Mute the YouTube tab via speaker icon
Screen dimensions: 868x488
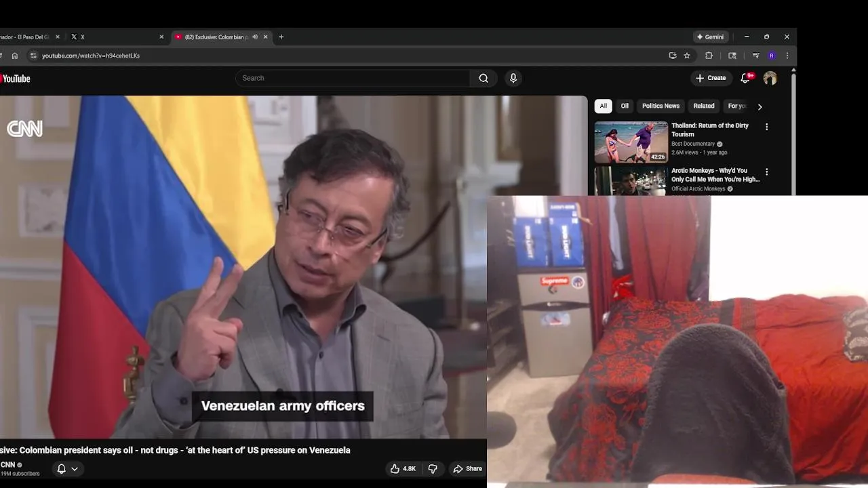255,37
